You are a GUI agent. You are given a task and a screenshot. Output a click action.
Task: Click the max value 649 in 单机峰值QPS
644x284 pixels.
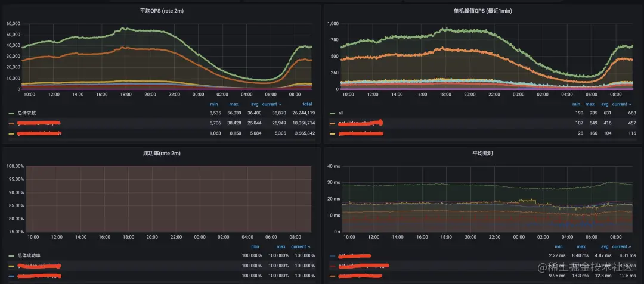coord(591,123)
